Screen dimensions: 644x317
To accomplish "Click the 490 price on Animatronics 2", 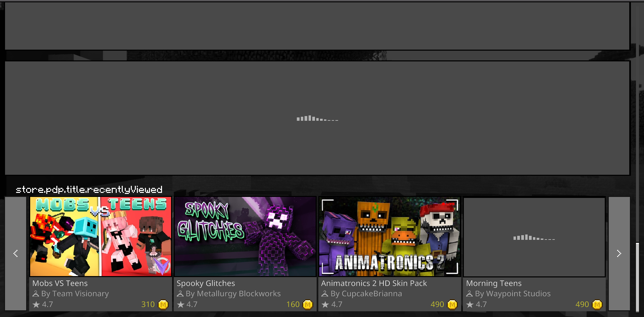I will tap(437, 305).
